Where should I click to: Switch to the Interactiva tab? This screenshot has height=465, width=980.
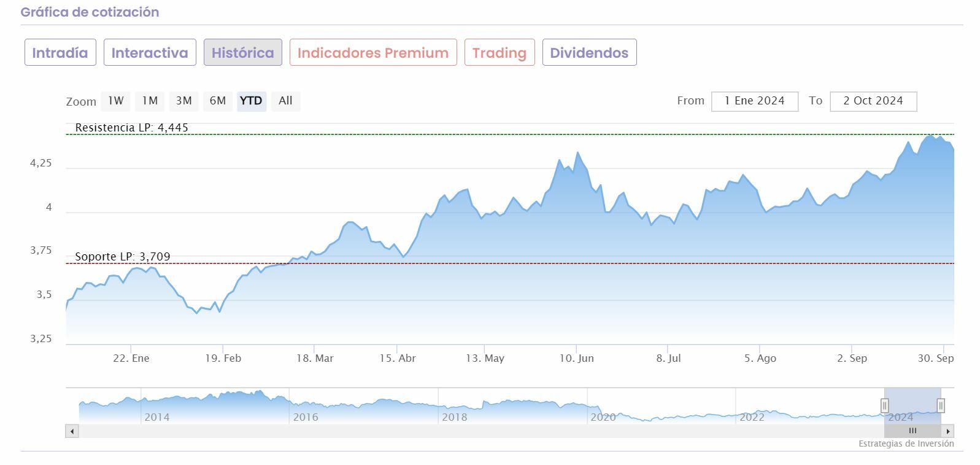point(150,53)
